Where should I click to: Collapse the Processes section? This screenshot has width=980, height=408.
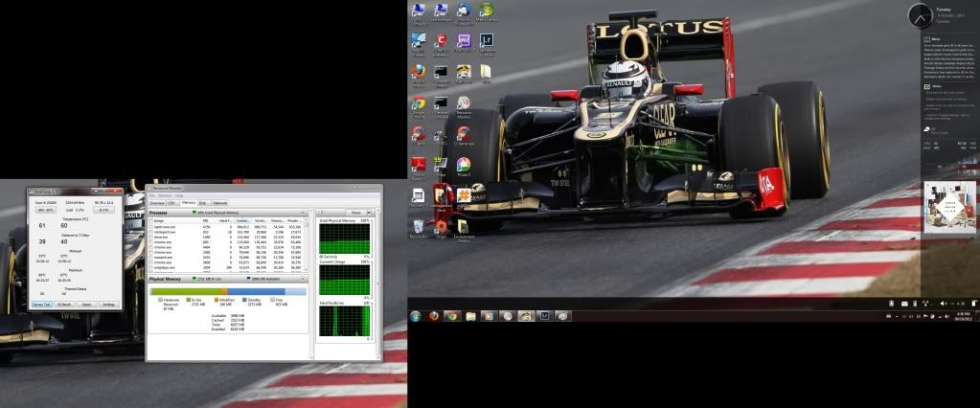click(x=304, y=213)
